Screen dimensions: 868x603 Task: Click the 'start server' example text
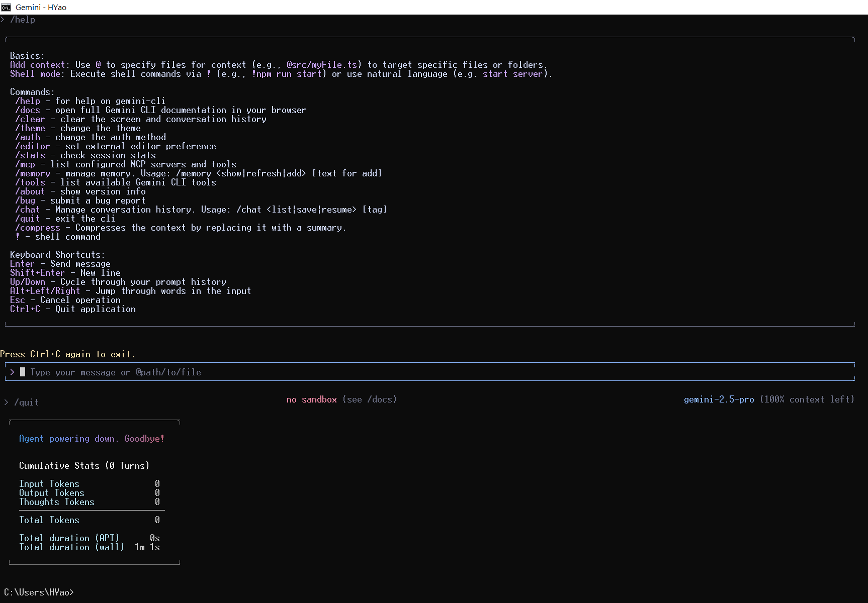tap(513, 74)
